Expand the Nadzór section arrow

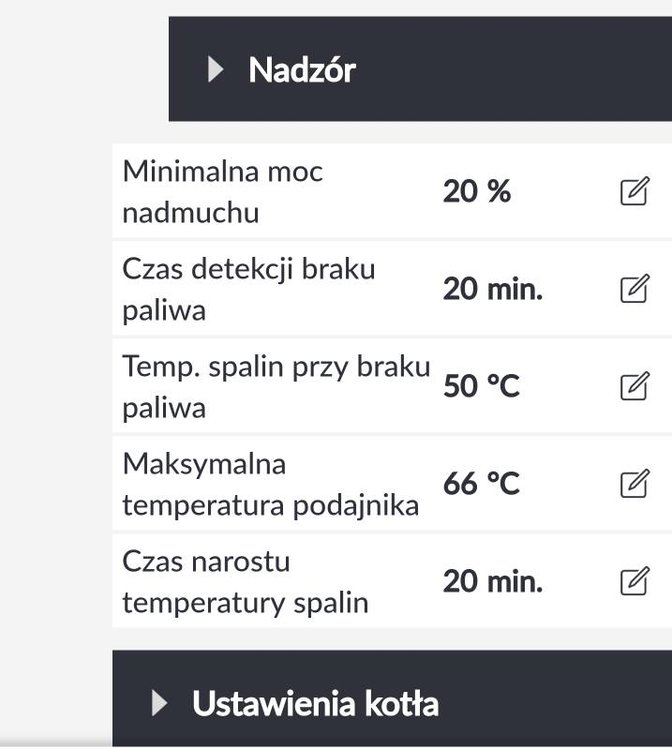(x=216, y=69)
